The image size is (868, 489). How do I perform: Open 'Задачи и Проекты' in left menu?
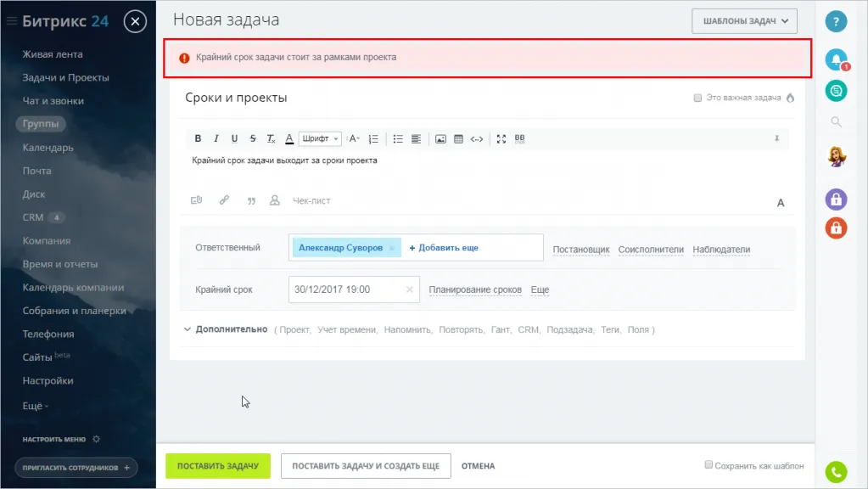pyautogui.click(x=65, y=77)
